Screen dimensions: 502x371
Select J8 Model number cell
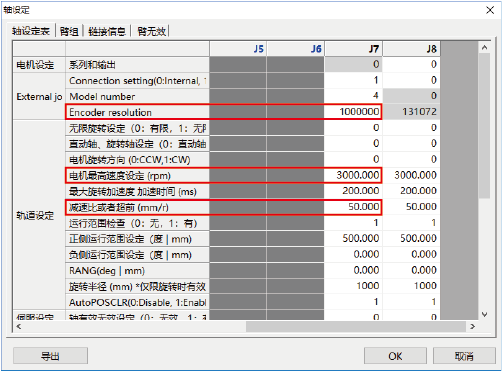point(411,96)
